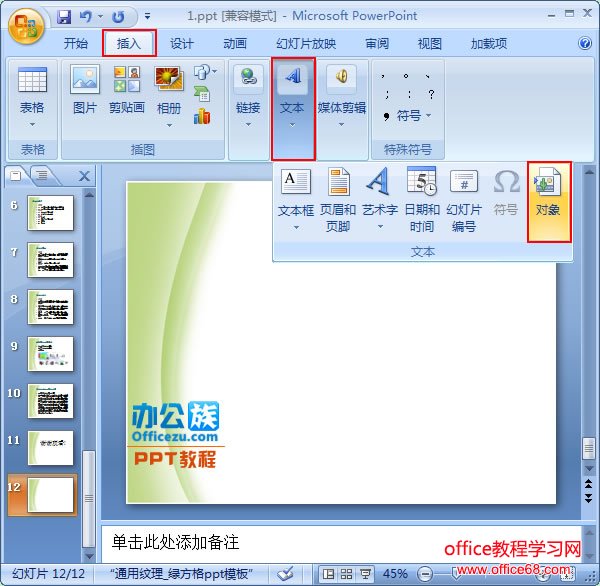Select slide 9 thumbnail
Screen dimensions: 600x586
click(x=51, y=354)
